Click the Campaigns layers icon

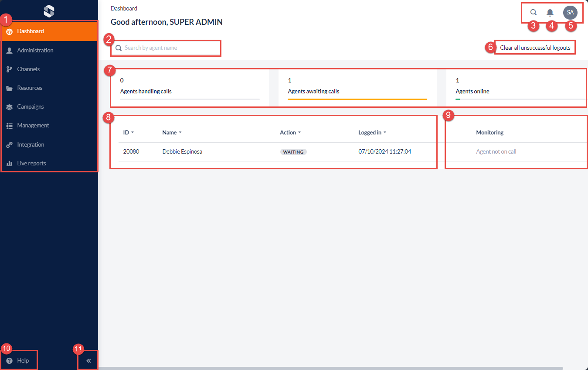tap(9, 107)
